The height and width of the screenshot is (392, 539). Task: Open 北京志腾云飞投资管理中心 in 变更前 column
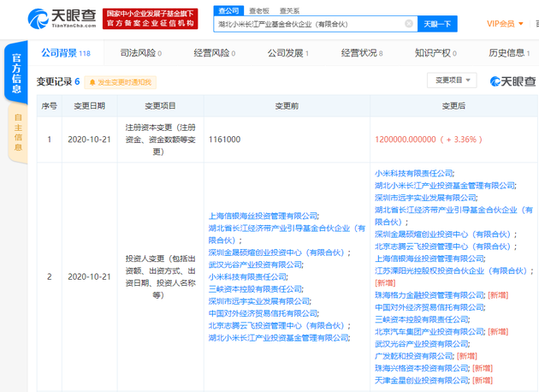point(278,325)
